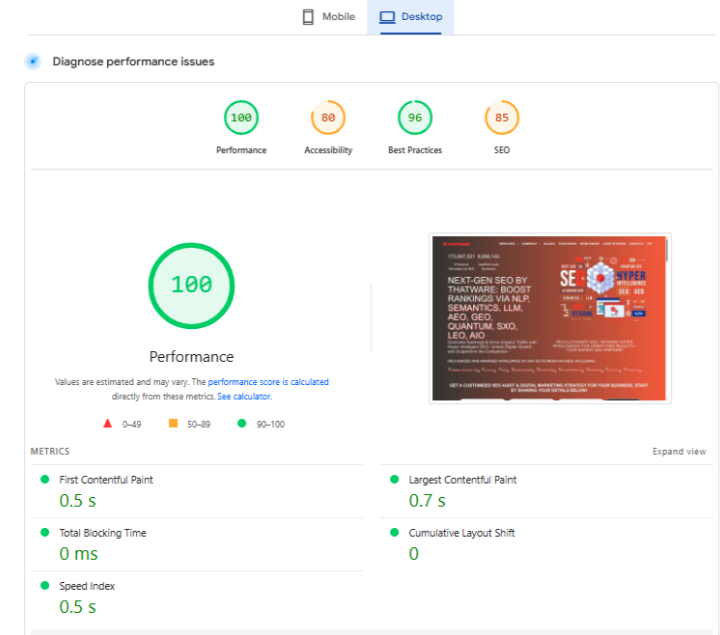Click the Performance 100 score gauge
The width and height of the screenshot is (720, 635).
click(241, 118)
